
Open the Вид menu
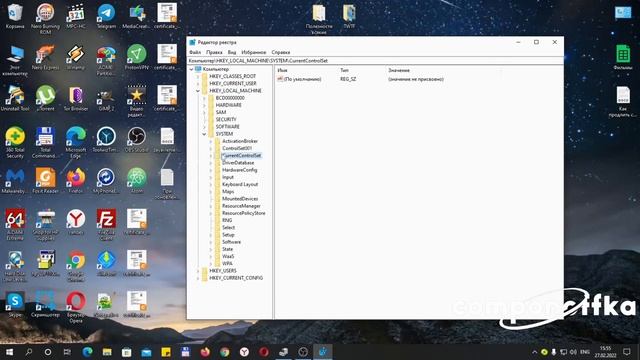click(232, 52)
